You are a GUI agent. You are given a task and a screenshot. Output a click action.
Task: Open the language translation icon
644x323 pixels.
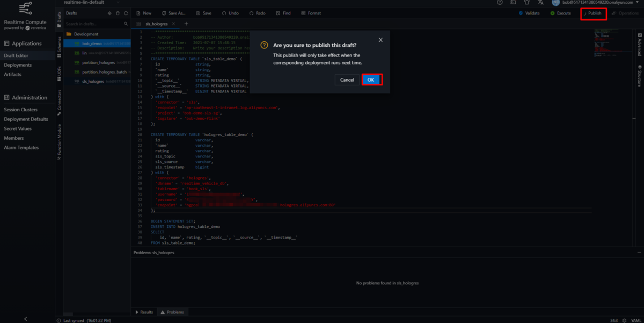click(x=540, y=3)
